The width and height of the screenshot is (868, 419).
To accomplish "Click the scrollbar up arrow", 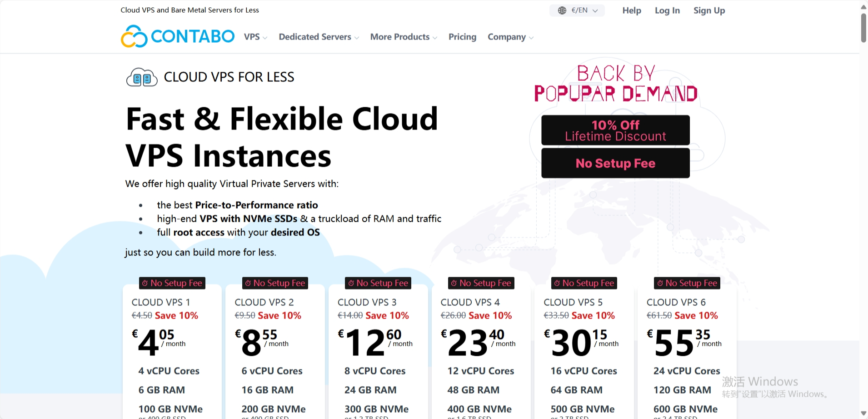I will (x=863, y=6).
